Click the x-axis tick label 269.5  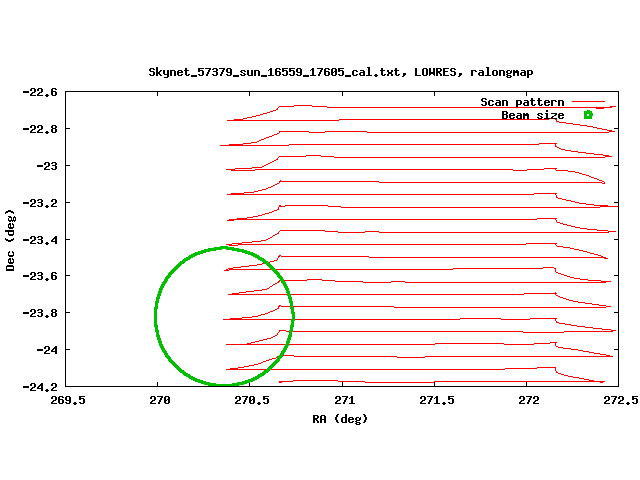(68, 400)
